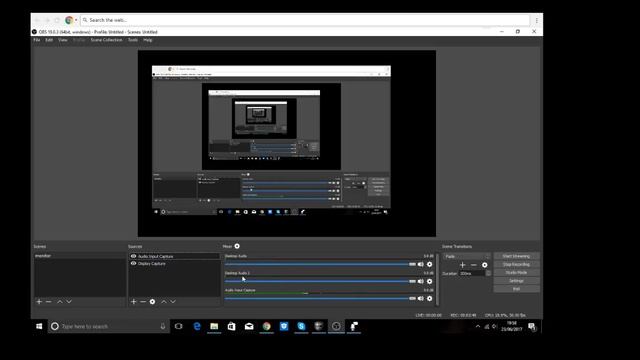Open the Audio Input Capture mixer gear settings
Viewport: 640px width, 360px height.
[429, 299]
